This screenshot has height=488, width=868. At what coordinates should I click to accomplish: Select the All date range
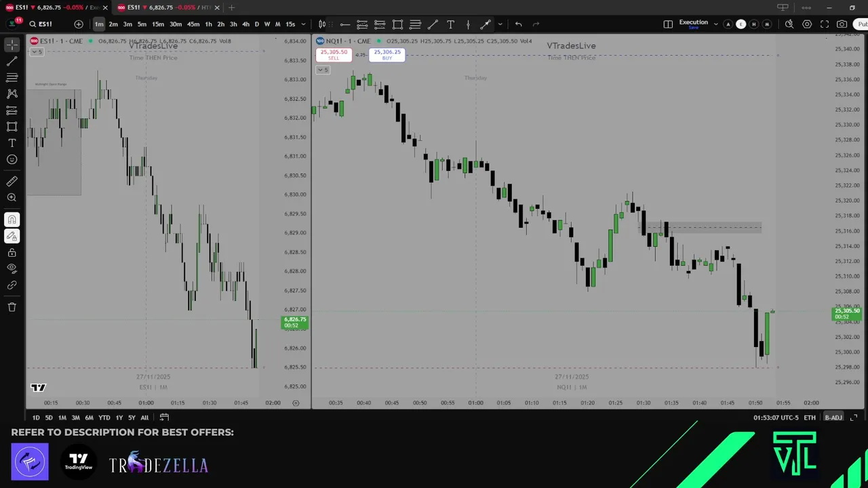pyautogui.click(x=144, y=418)
